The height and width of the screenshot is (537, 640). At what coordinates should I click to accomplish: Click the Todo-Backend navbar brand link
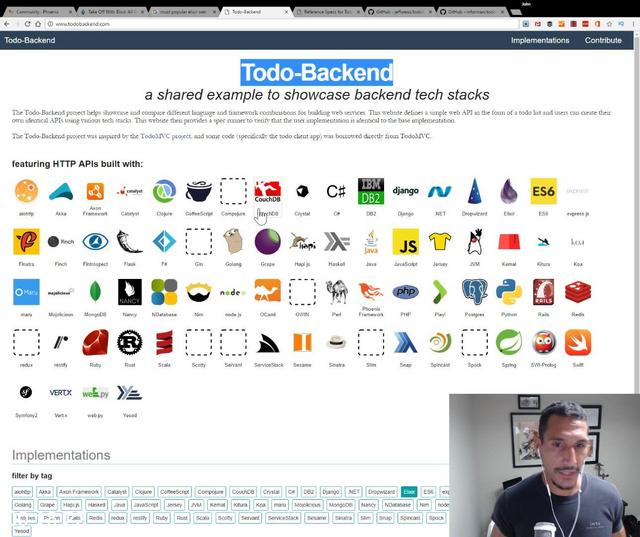click(30, 40)
